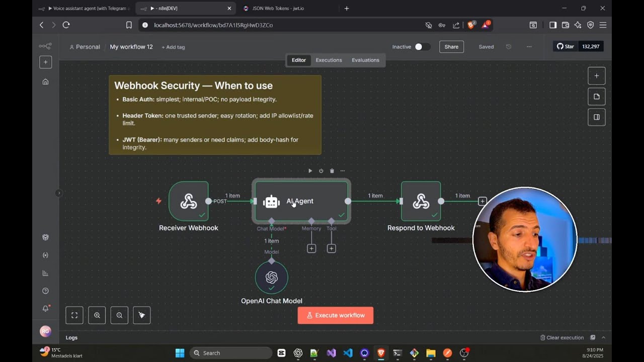The width and height of the screenshot is (644, 362).
Task: Reload the page with browser refresh
Action: click(66, 25)
